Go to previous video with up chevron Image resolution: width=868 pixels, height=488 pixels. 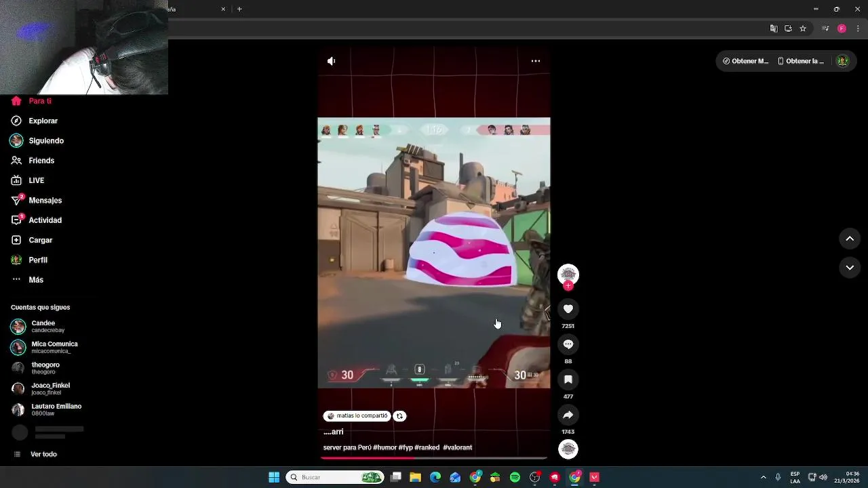tap(850, 239)
